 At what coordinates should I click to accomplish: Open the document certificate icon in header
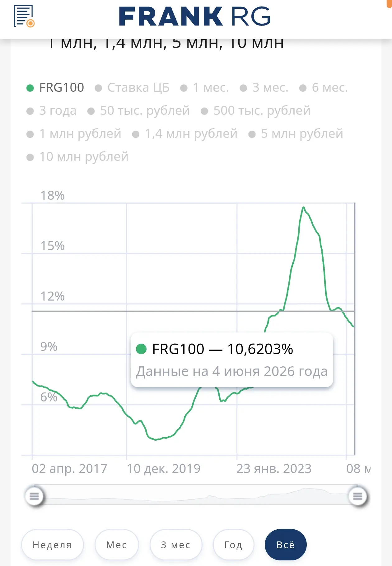point(24,16)
